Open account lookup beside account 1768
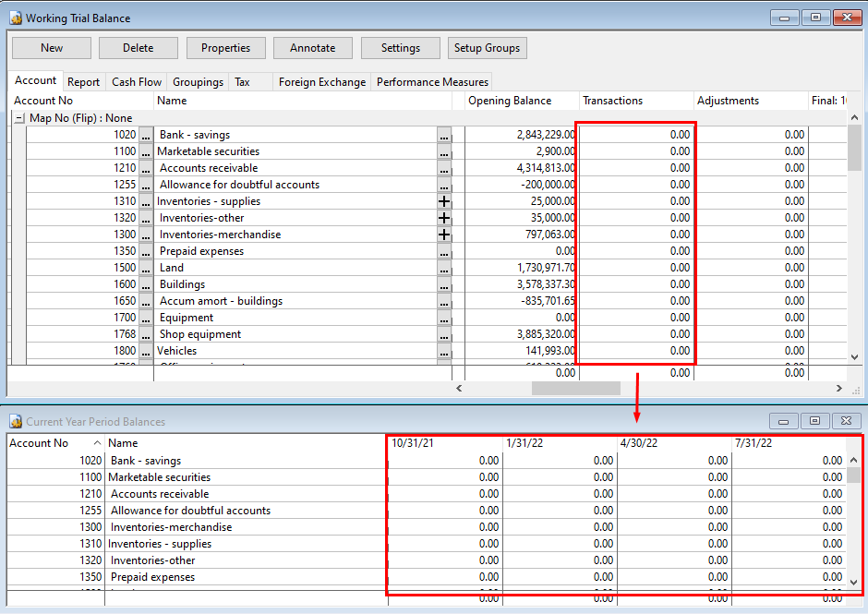The width and height of the screenshot is (868, 614). (x=146, y=334)
